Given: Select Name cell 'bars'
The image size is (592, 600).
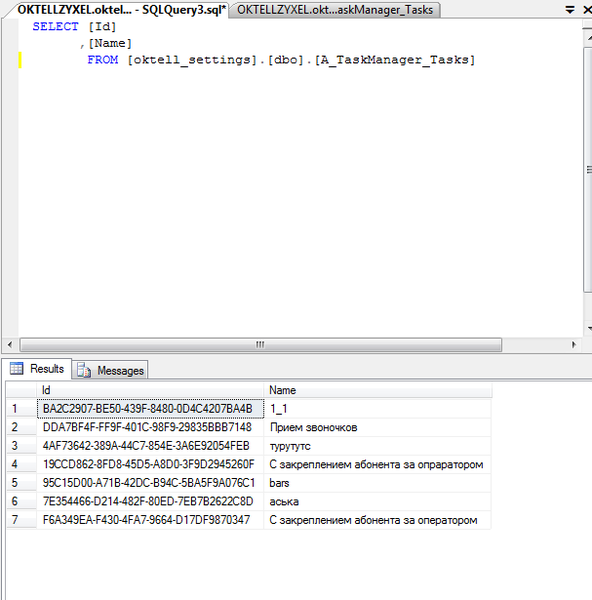Looking at the screenshot, I should click(x=377, y=483).
